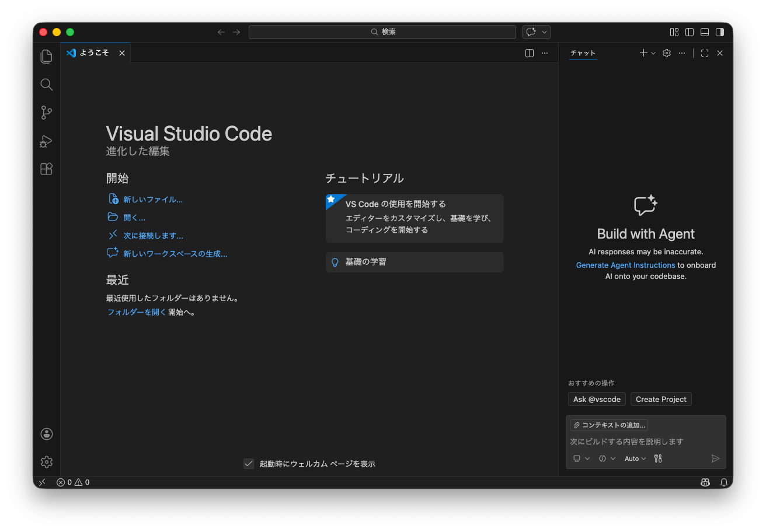Click the open folder icon beside 開く
This screenshot has width=766, height=532.
click(113, 217)
